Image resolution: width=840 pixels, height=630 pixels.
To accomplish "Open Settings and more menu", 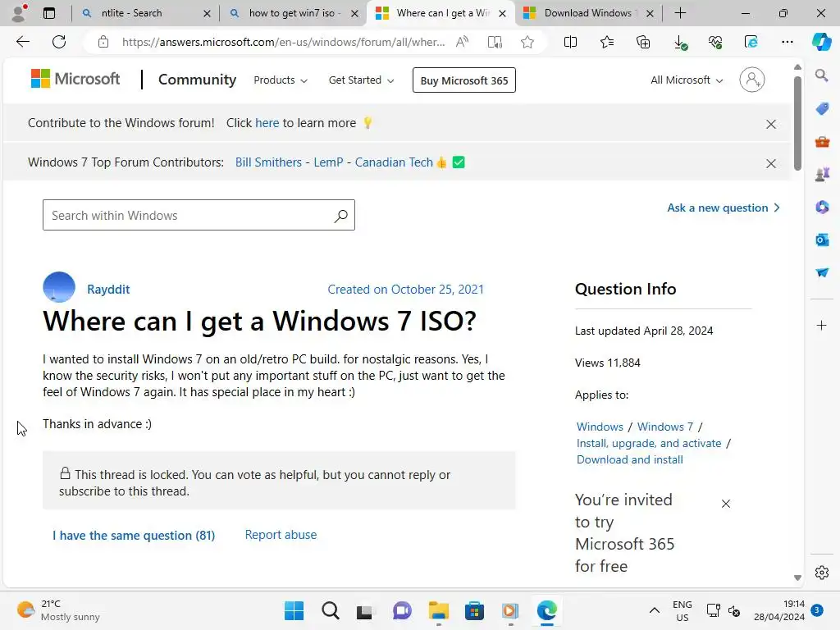I will click(787, 42).
